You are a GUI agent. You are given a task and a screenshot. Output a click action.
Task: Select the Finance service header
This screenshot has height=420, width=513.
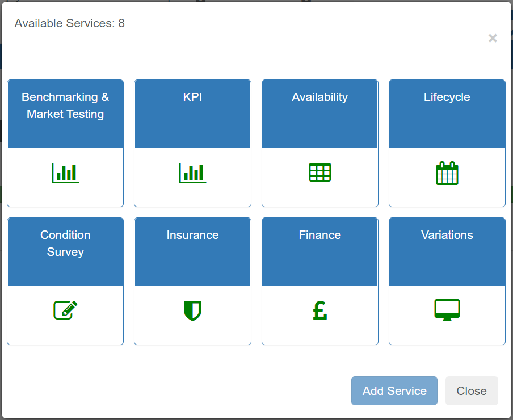click(320, 252)
